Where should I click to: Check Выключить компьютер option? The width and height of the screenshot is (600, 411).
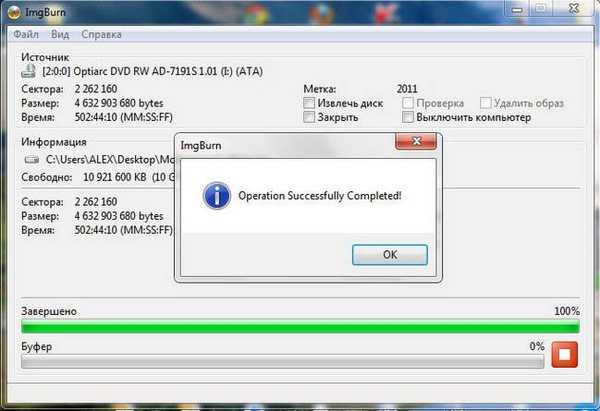408,117
